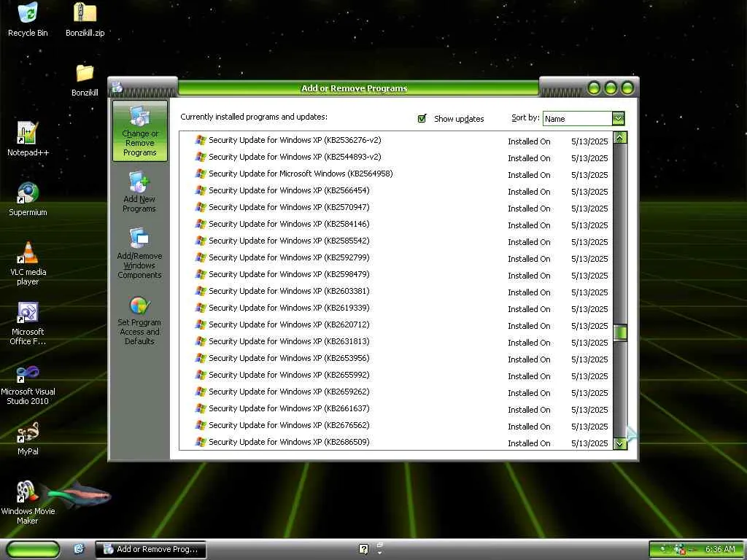Image resolution: width=747 pixels, height=560 pixels.
Task: Open Add New Programs sidebar icon
Action: tap(139, 192)
